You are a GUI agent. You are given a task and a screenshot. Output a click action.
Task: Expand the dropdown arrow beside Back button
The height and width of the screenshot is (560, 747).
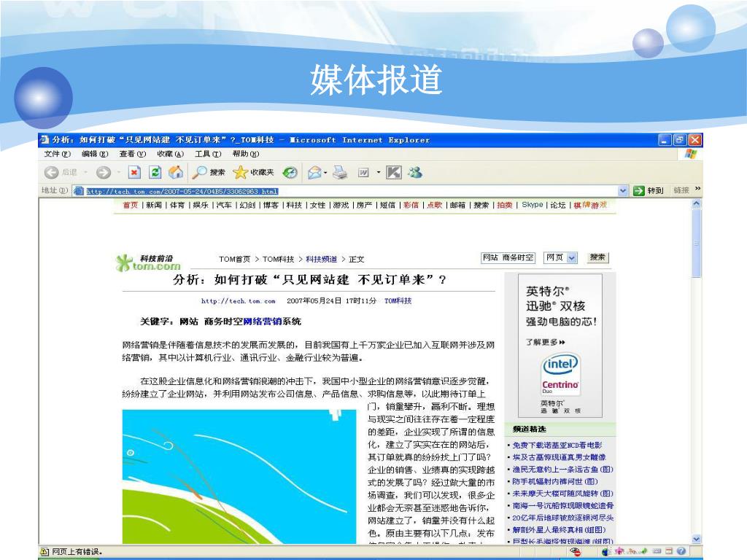coord(86,172)
